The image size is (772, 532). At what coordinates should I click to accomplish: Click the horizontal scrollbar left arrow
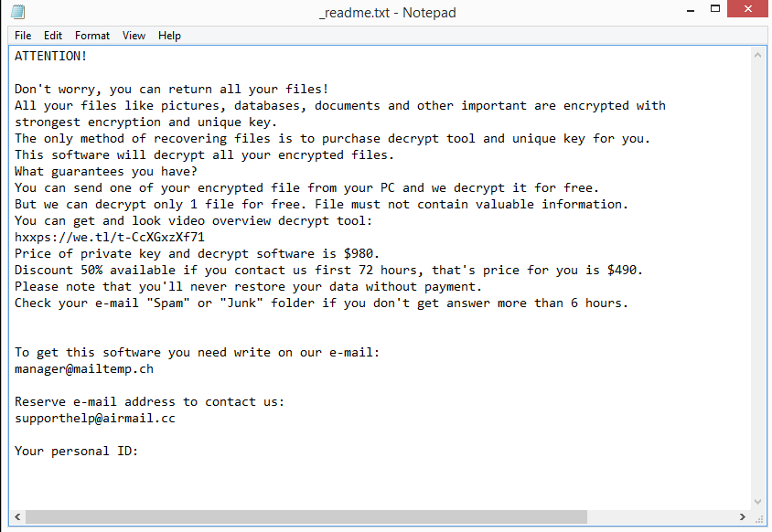[x=17, y=516]
